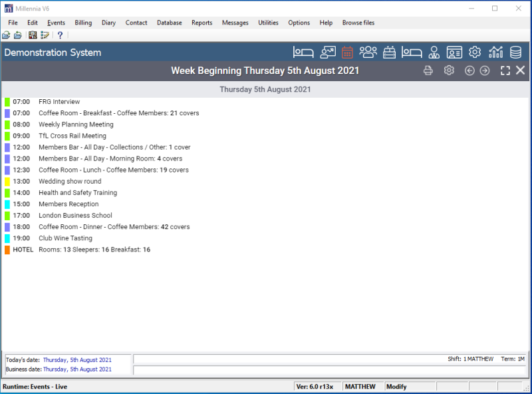
Task: Click the Business date value
Action: [x=77, y=369]
